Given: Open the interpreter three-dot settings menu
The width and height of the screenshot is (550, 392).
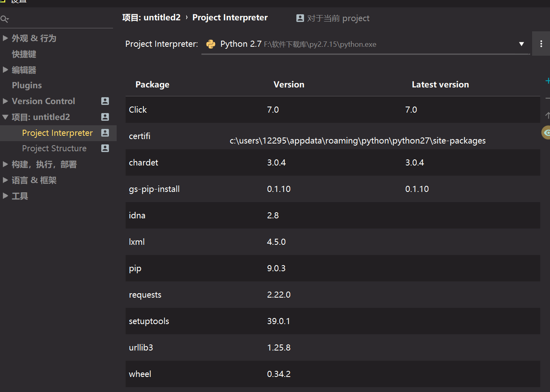Looking at the screenshot, I should pyautogui.click(x=541, y=44).
